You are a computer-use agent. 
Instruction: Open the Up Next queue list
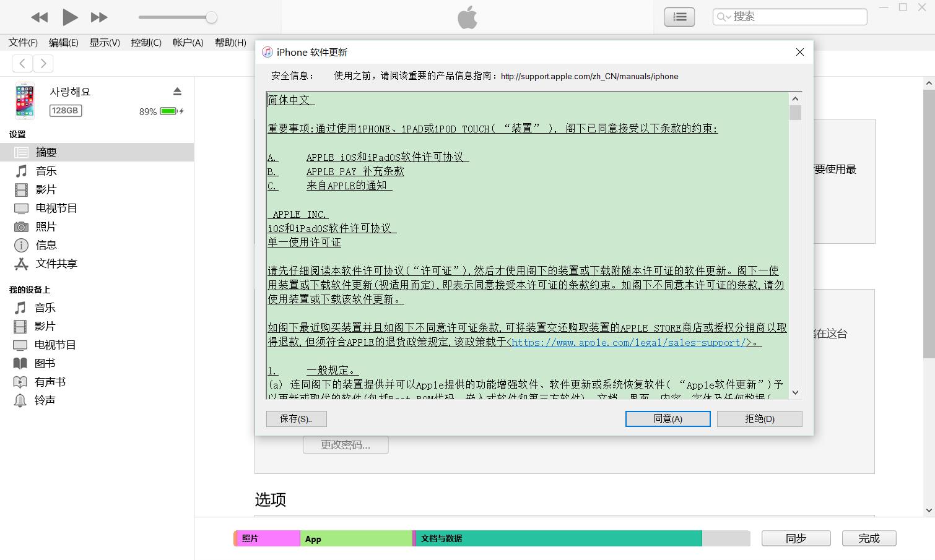tap(679, 17)
